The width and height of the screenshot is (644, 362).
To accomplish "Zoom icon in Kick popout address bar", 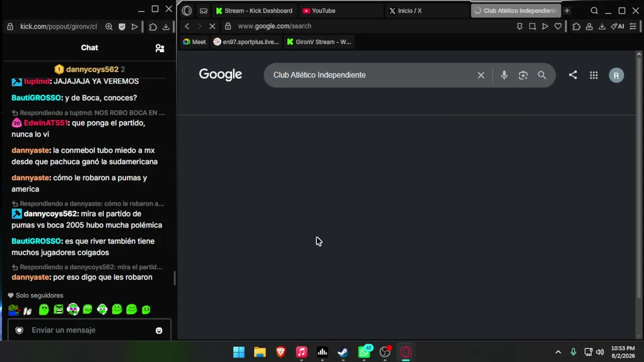I will (x=109, y=27).
